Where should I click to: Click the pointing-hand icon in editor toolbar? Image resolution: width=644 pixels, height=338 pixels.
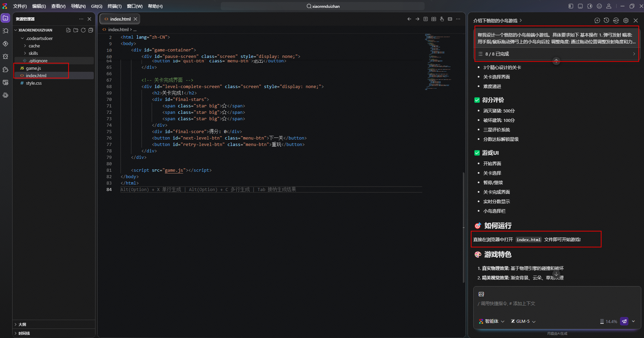442,19
